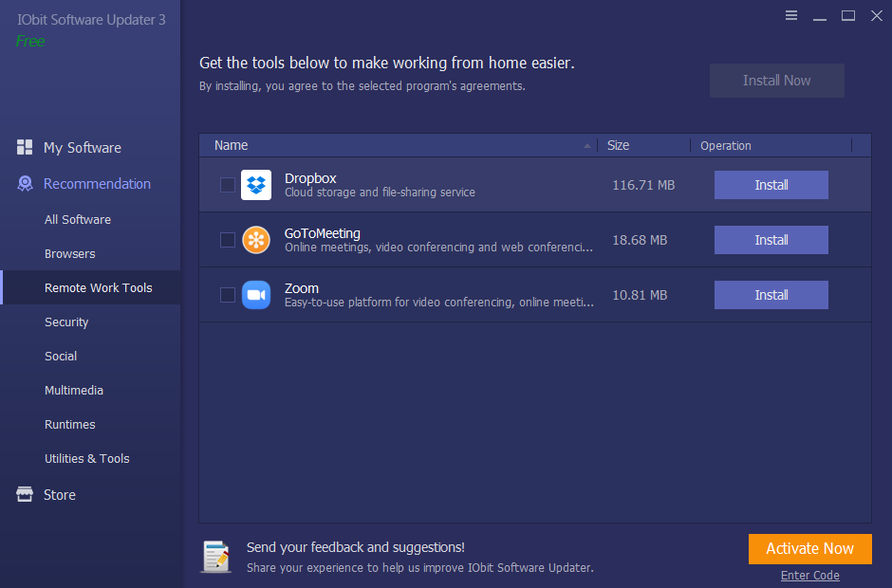This screenshot has width=892, height=588.
Task: Click 'Cloud storage and file-sharing service' description
Action: [380, 193]
